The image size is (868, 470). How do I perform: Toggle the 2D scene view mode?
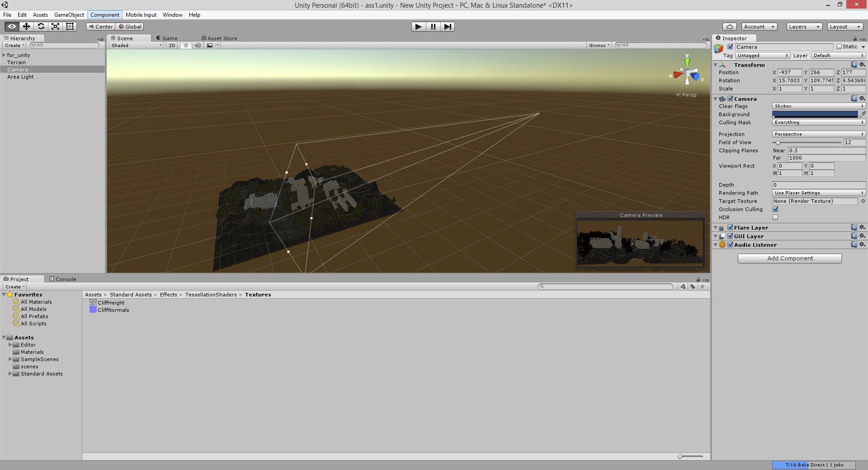point(172,45)
